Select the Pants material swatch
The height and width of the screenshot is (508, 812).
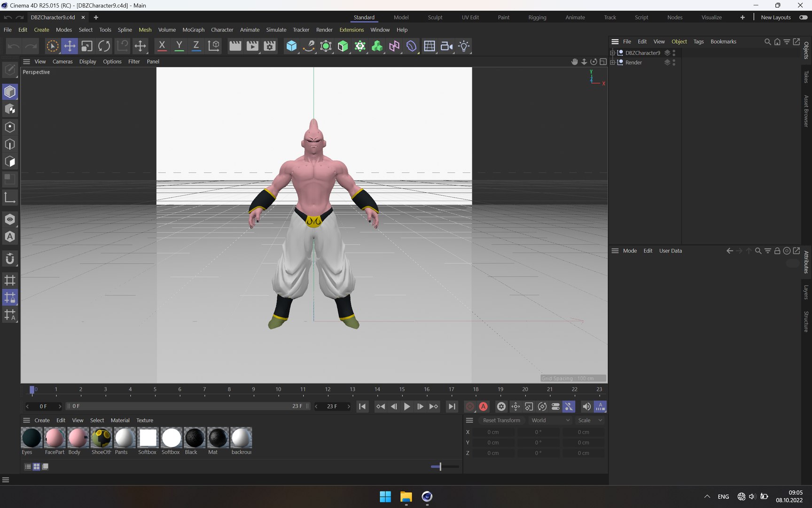coord(125,438)
